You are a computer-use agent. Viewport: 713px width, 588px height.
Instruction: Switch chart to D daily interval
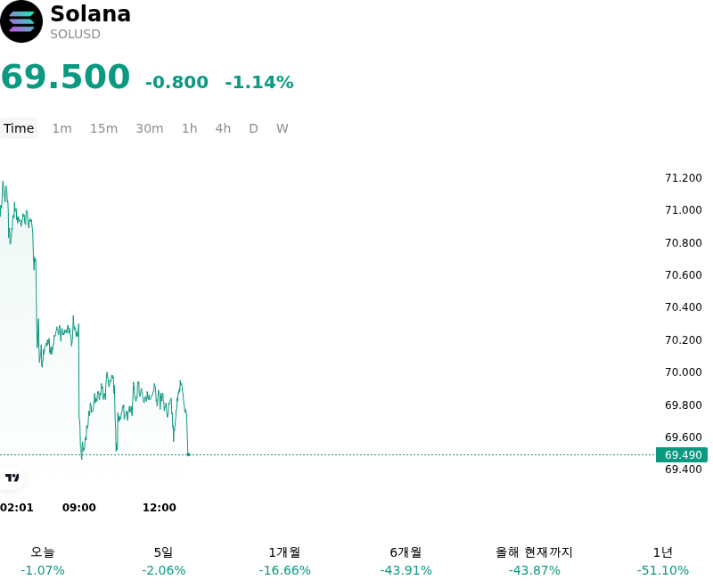click(x=254, y=128)
